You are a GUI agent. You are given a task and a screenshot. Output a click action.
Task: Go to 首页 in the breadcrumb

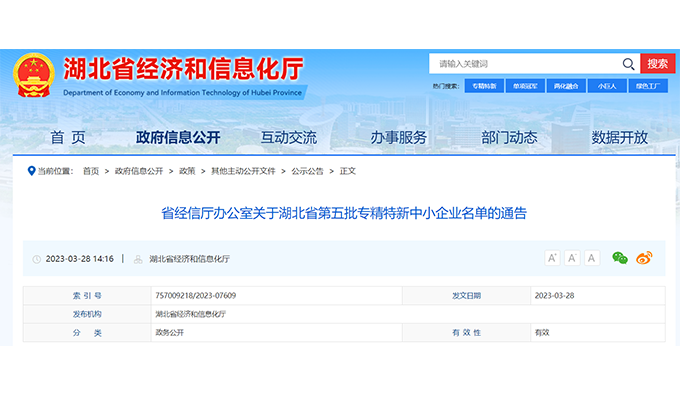[91, 171]
